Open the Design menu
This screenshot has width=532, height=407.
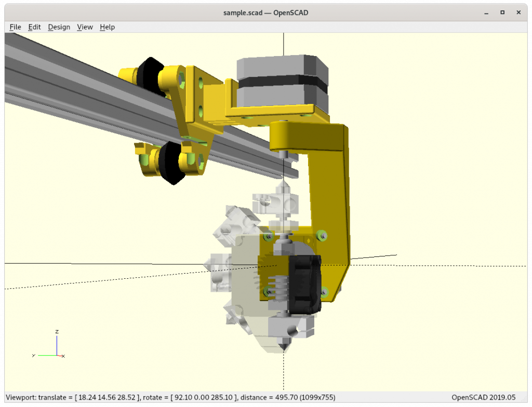click(x=59, y=27)
